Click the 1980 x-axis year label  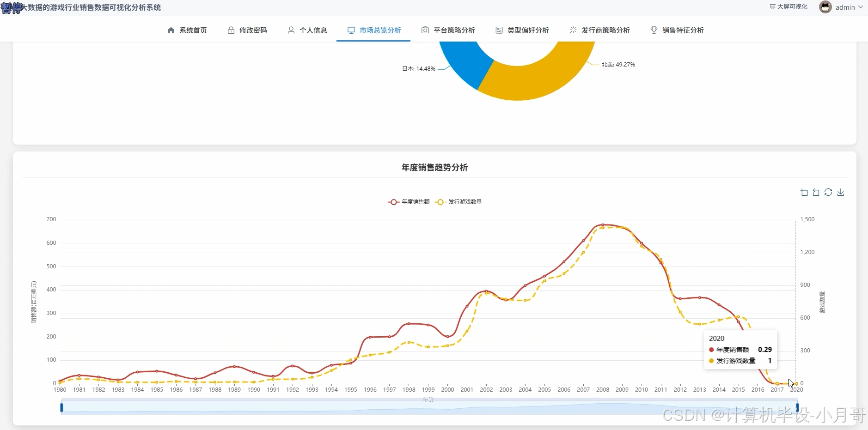[x=60, y=390]
